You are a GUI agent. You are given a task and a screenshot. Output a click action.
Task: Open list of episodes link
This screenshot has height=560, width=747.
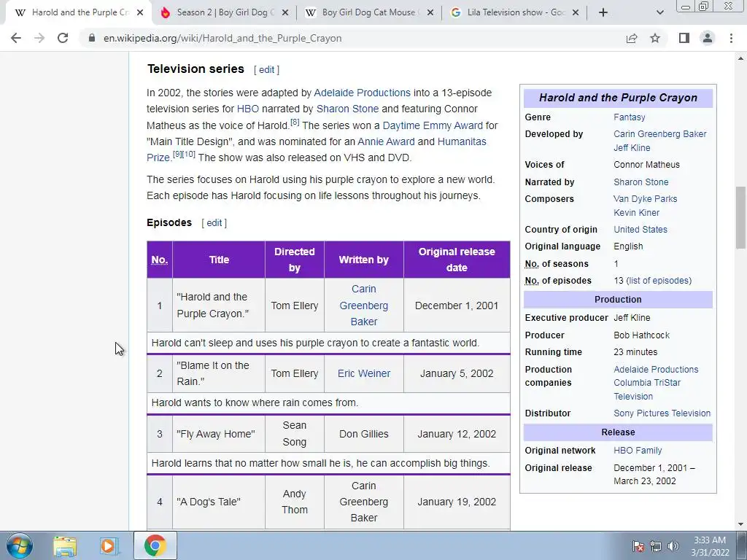point(659,281)
